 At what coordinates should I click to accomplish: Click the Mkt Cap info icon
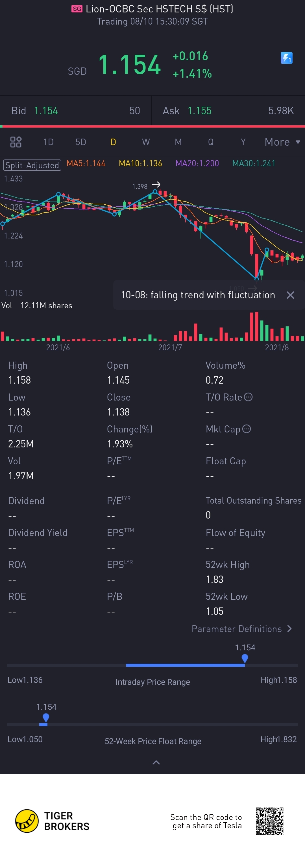coord(247,429)
